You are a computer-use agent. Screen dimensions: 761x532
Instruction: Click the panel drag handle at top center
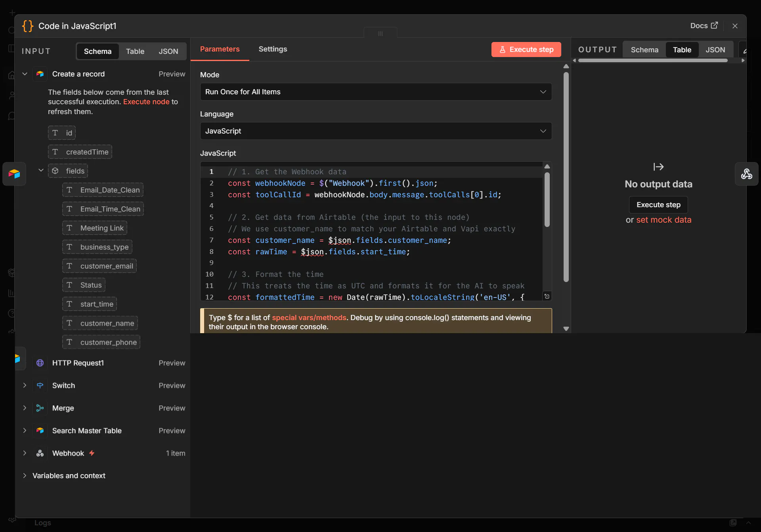[380, 33]
